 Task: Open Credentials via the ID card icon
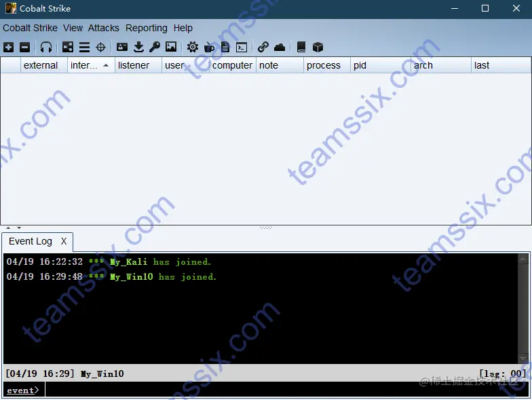pos(122,47)
